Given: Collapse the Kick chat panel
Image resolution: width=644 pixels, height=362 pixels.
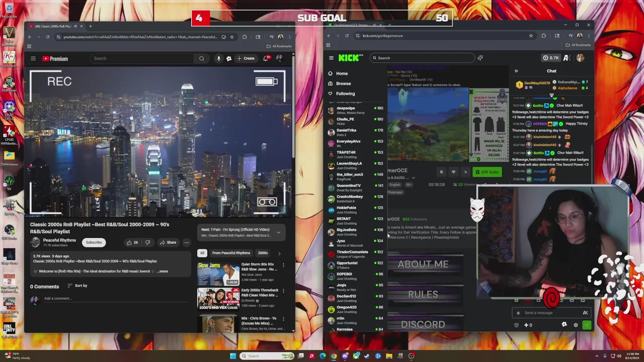Looking at the screenshot, I should point(516,71).
